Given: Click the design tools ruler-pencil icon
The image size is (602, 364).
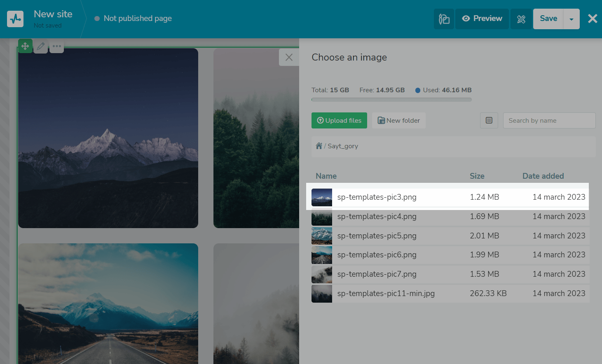Looking at the screenshot, I should click(x=521, y=19).
